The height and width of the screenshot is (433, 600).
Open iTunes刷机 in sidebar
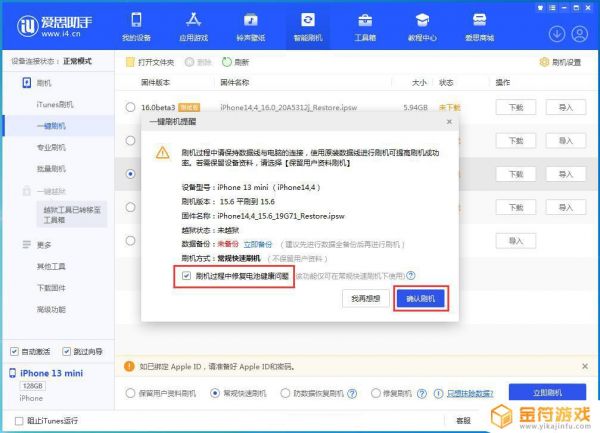click(x=55, y=104)
